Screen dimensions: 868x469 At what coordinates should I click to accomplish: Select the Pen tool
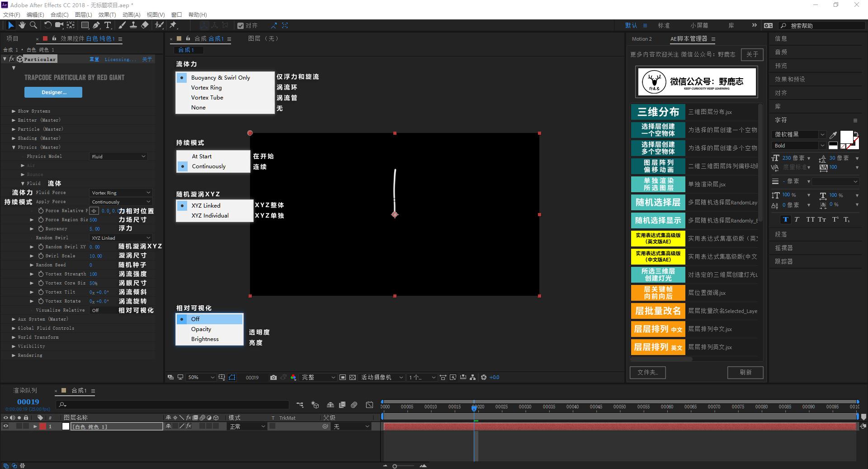click(x=96, y=25)
